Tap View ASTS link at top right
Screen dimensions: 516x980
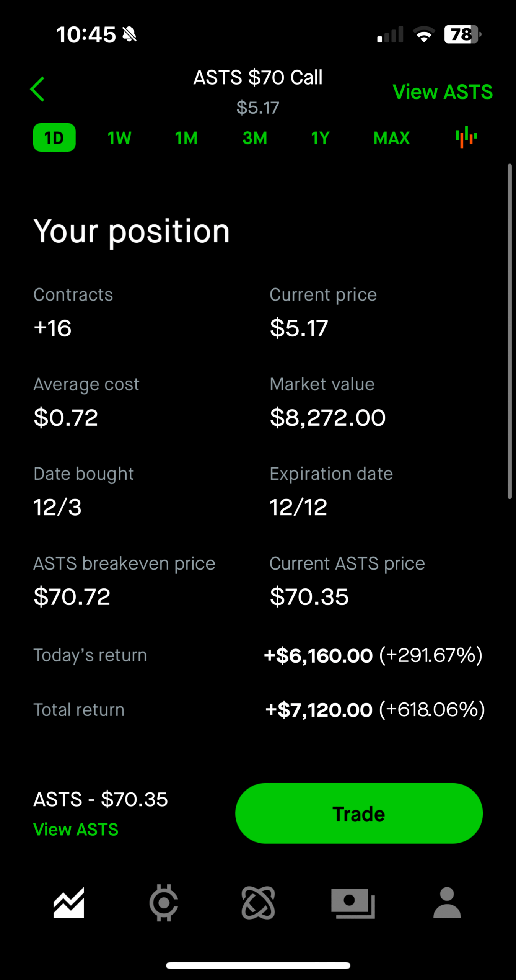point(443,92)
